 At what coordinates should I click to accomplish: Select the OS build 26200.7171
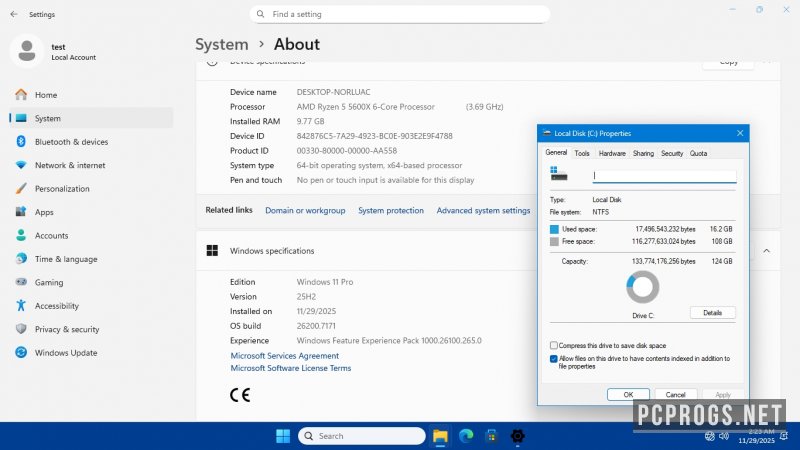pyautogui.click(x=316, y=326)
